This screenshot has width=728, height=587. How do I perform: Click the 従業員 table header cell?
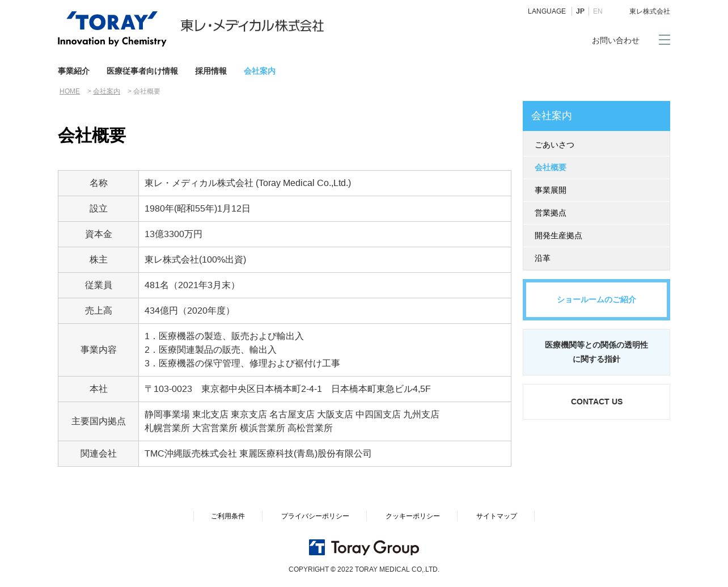click(99, 285)
